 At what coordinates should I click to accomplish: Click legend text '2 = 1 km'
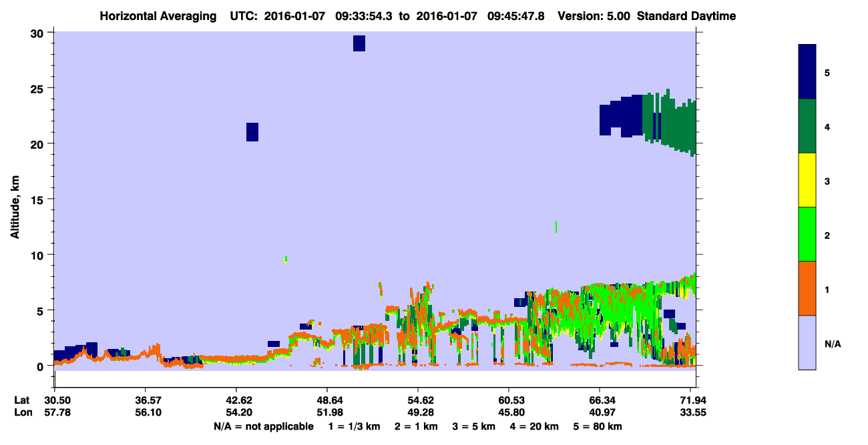416,426
